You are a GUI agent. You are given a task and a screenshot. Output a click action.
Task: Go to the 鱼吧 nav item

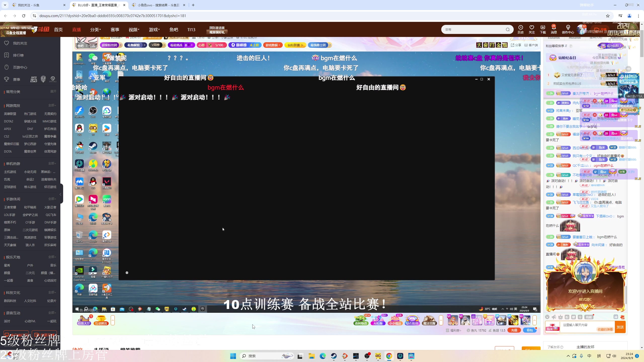174,30
